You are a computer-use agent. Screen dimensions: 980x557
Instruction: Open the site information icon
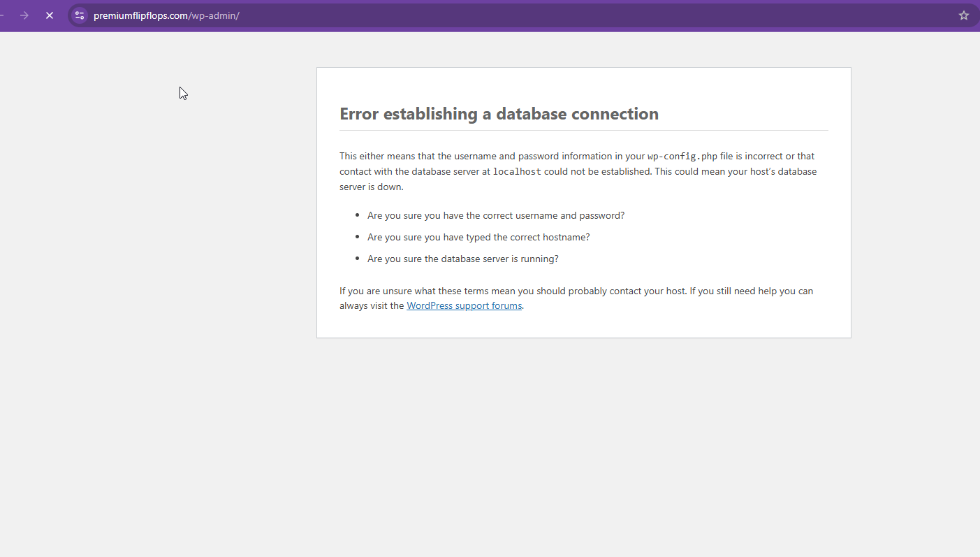(x=80, y=15)
